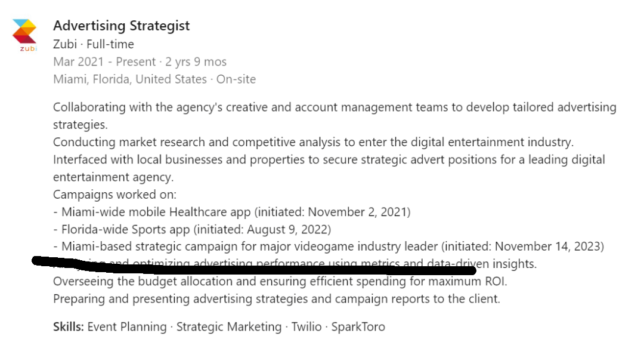Select the Strategic Marketing skill

point(229,326)
